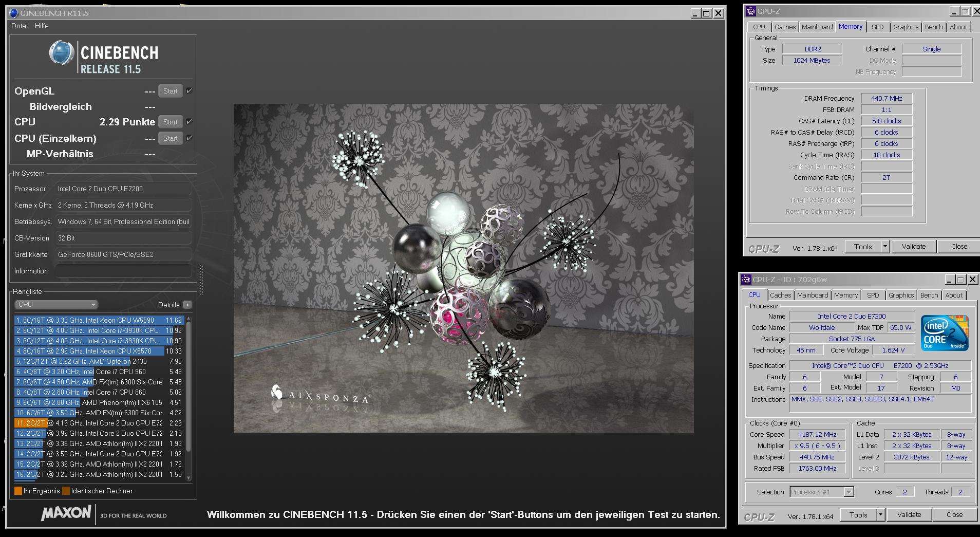The image size is (980, 537).
Task: Start the OpenGL benchmark
Action: coord(171,91)
